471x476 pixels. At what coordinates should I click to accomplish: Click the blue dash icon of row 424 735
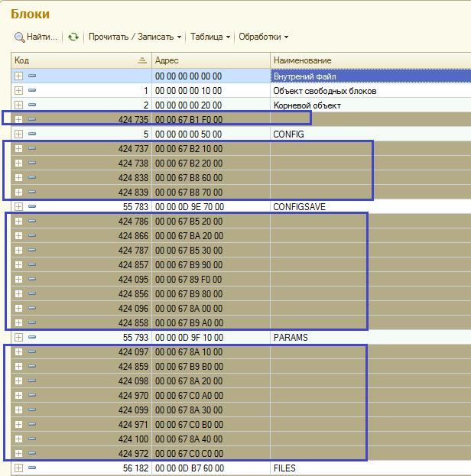[32, 120]
